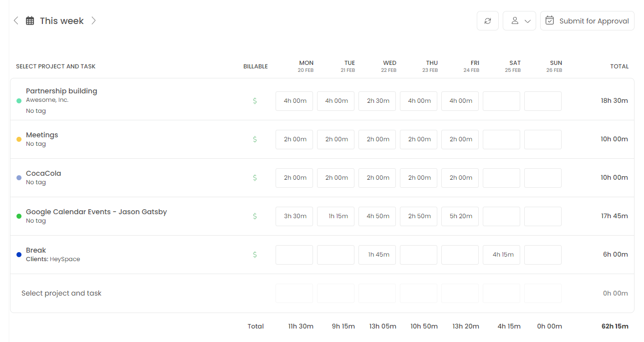The image size is (644, 342).
Task: Go to previous week arrow
Action: (x=16, y=20)
